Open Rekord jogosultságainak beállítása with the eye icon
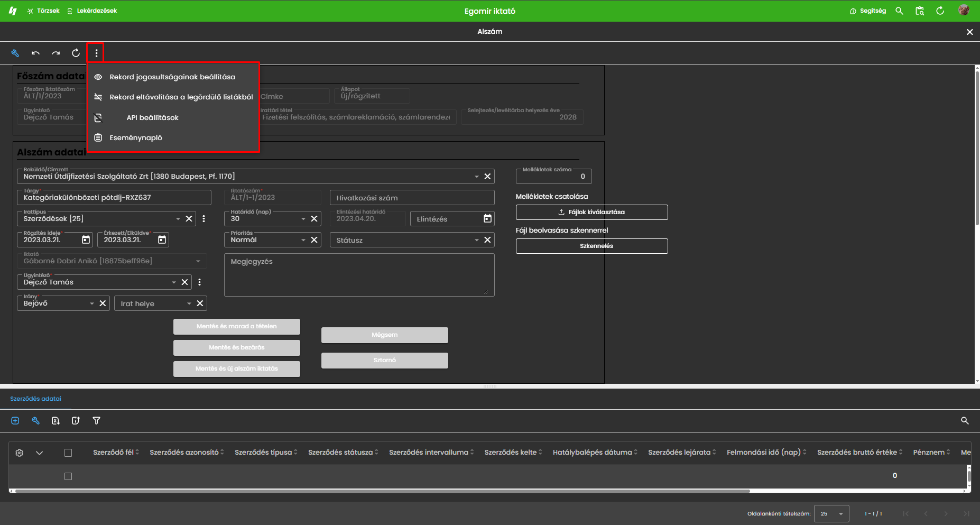980x525 pixels. click(x=98, y=77)
